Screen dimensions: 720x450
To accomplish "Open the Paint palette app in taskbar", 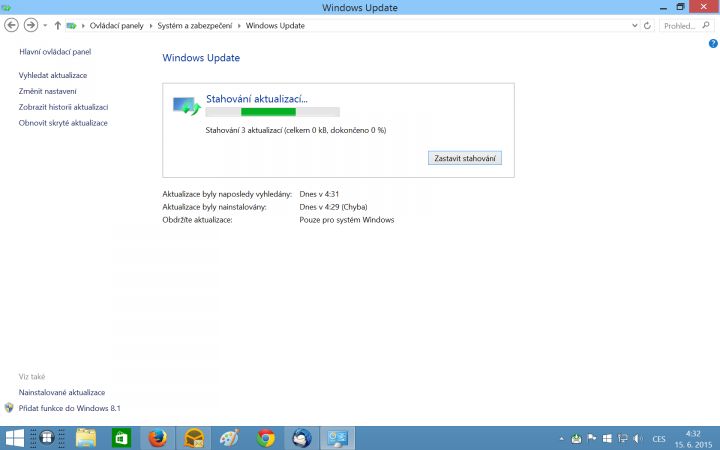I will tap(230, 438).
